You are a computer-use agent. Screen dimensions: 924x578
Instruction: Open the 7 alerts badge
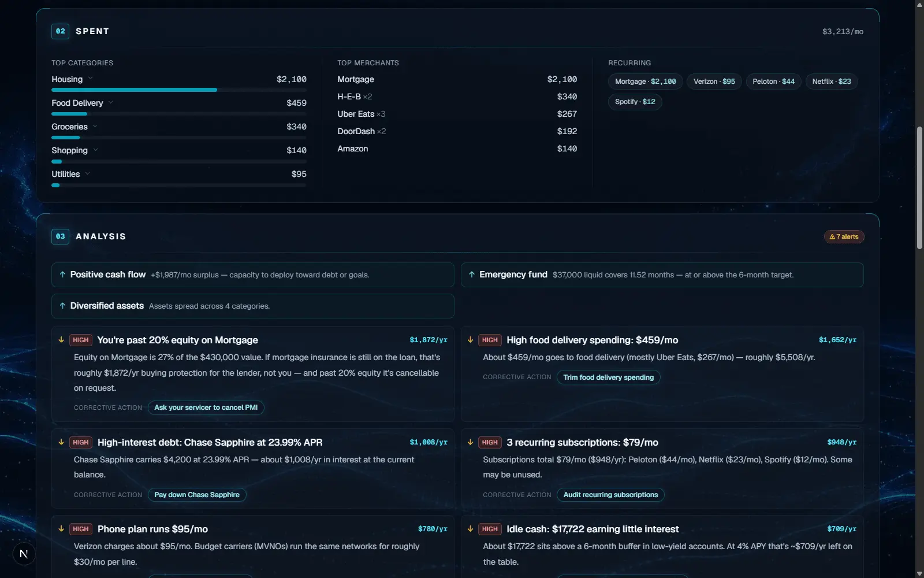[x=844, y=236]
